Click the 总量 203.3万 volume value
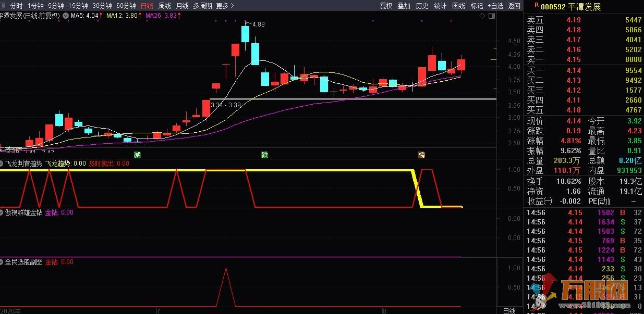644x314 pixels. point(567,161)
